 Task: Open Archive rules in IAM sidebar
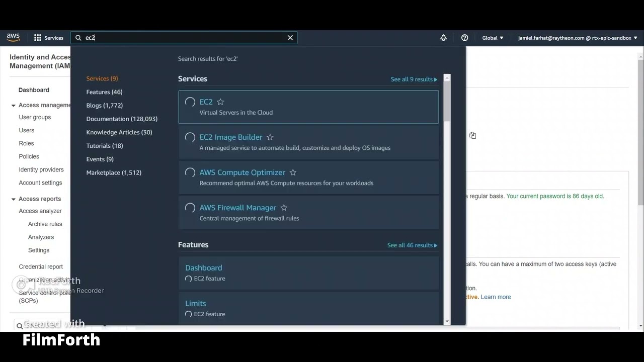coord(45,224)
